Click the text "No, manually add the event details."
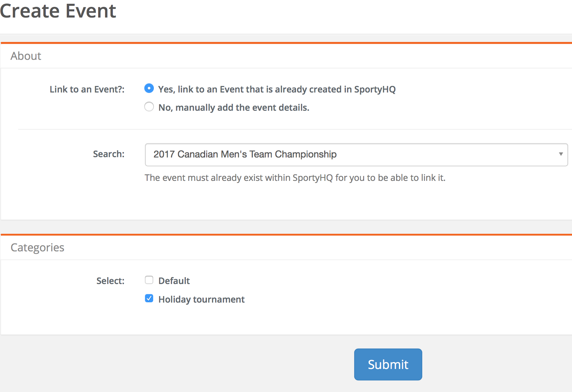The image size is (572, 392). click(234, 108)
